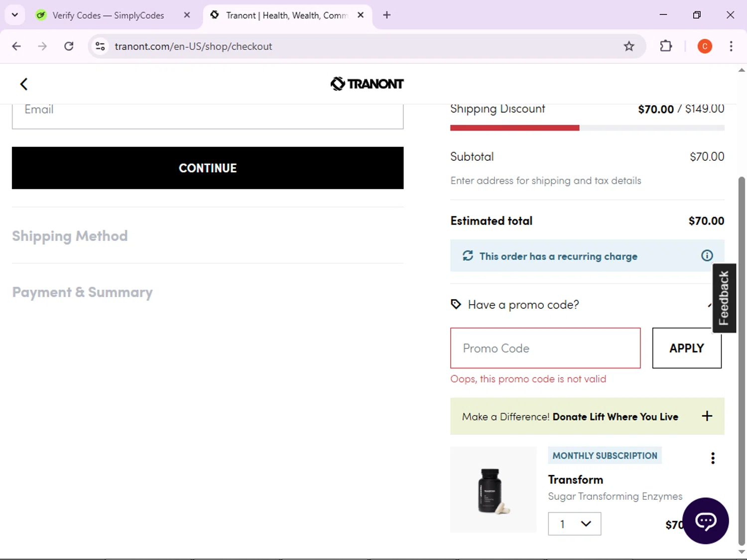This screenshot has width=747, height=560.
Task: Click the Shipping Method section heading
Action: point(70,235)
